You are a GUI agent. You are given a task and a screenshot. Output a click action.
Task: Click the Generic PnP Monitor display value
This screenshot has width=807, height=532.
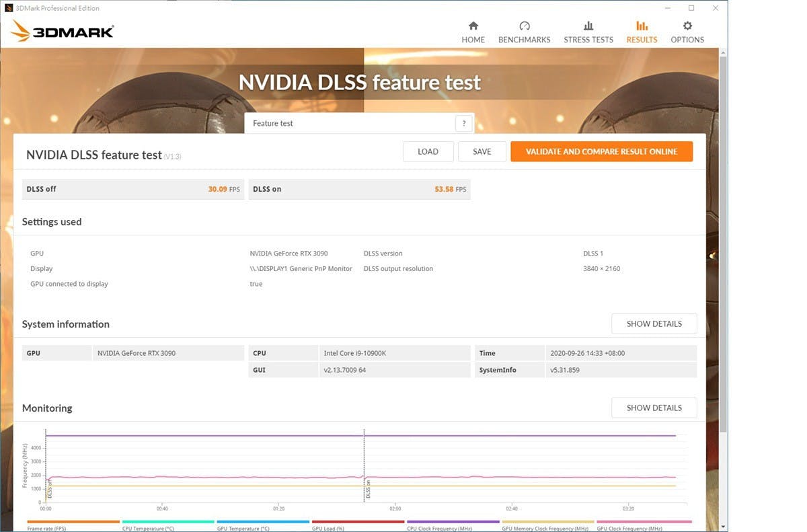tap(301, 268)
